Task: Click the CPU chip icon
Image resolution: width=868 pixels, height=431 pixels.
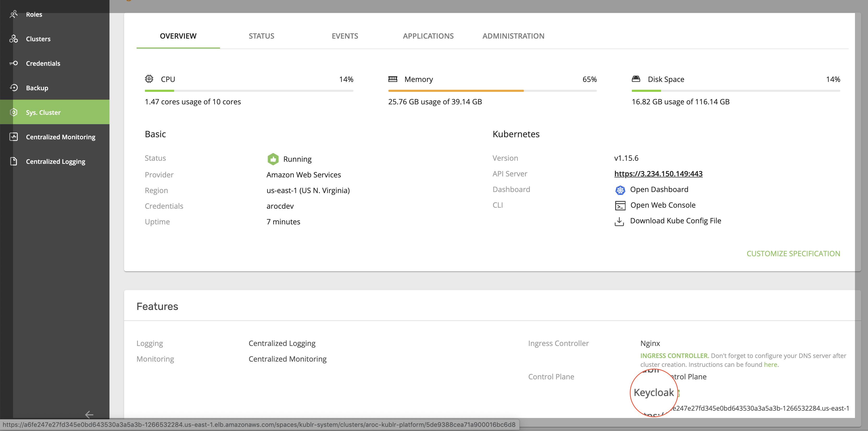Action: (x=149, y=79)
